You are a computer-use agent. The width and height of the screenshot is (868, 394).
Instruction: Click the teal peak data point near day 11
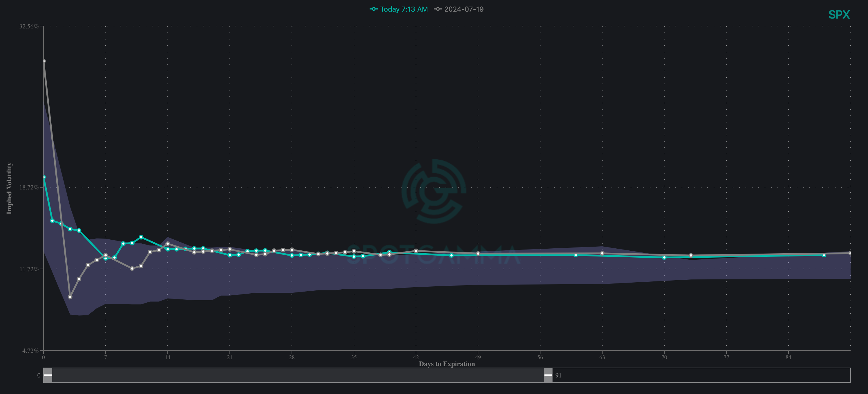point(141,237)
